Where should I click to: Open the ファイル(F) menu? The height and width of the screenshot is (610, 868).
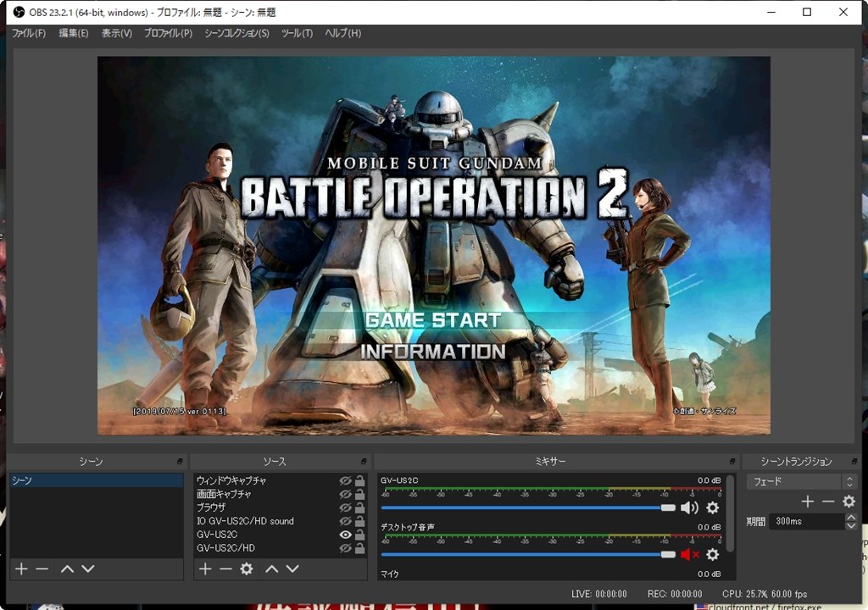[29, 33]
